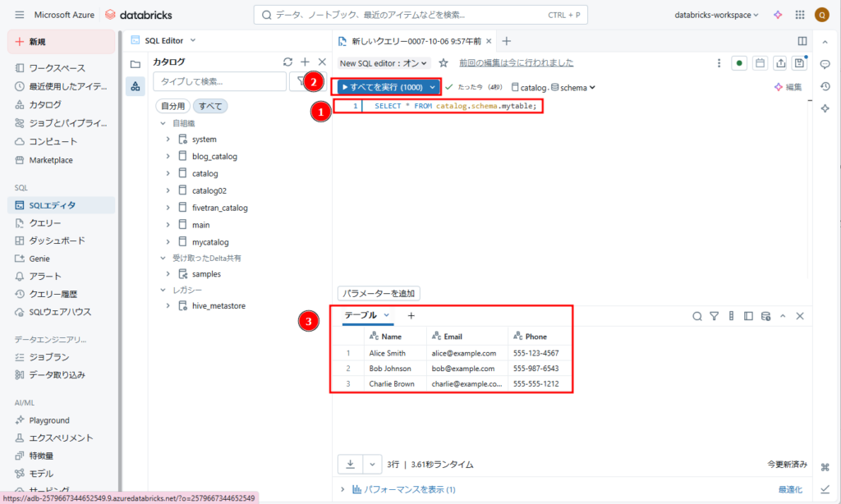The height and width of the screenshot is (504, 841).
Task: Open the catalog.schema selector dropdown
Action: (553, 87)
